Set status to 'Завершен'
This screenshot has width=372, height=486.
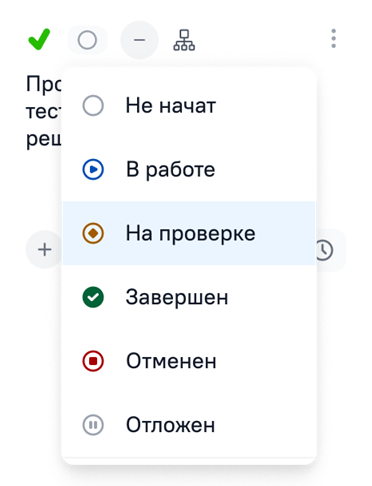[x=189, y=297]
